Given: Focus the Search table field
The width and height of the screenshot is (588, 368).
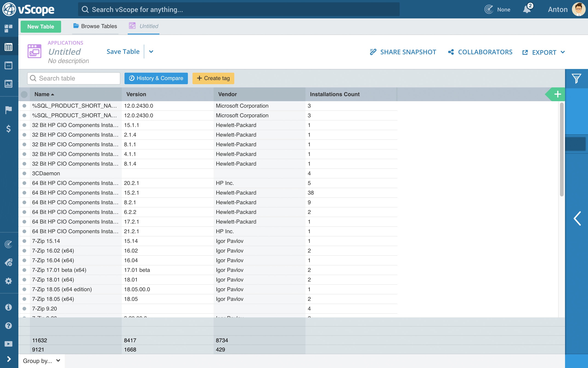Looking at the screenshot, I should tap(74, 78).
